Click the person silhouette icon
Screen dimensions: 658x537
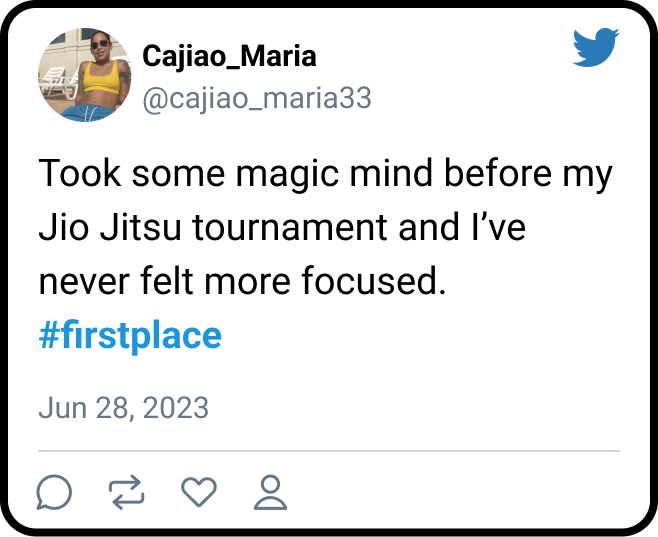pyautogui.click(x=271, y=491)
